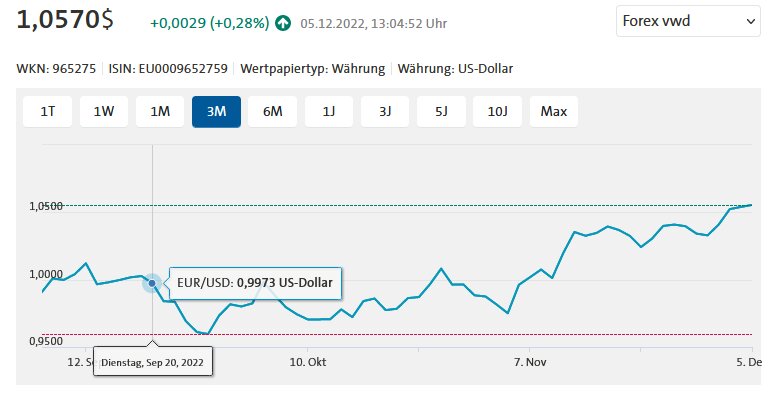Show the 5J chart range
The width and height of the screenshot is (772, 394).
(x=441, y=111)
